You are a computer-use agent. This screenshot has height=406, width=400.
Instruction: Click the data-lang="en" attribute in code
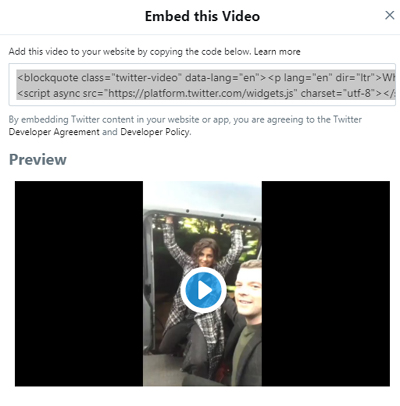(222, 78)
